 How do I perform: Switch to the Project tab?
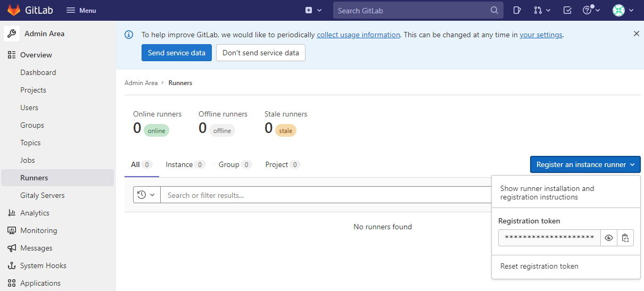(283, 164)
